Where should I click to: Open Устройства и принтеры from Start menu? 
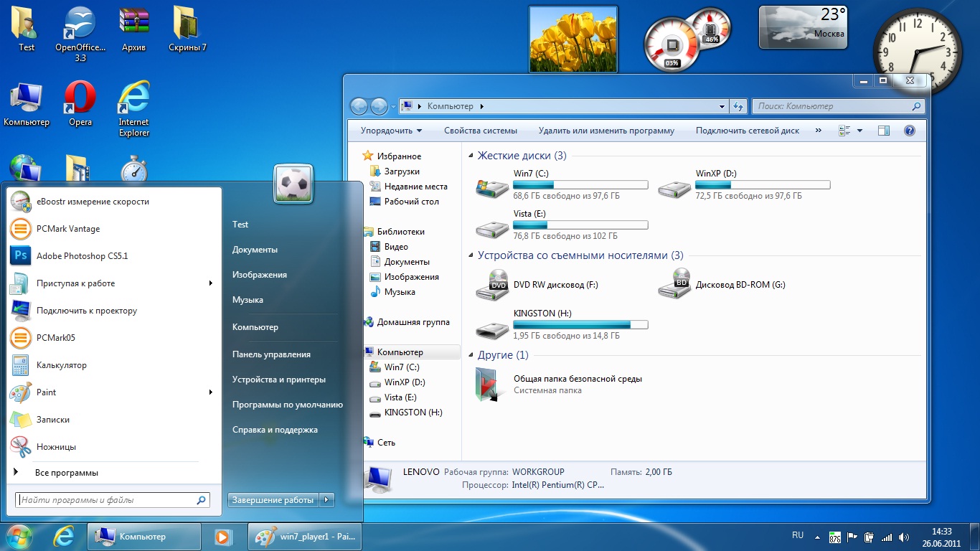[278, 380]
